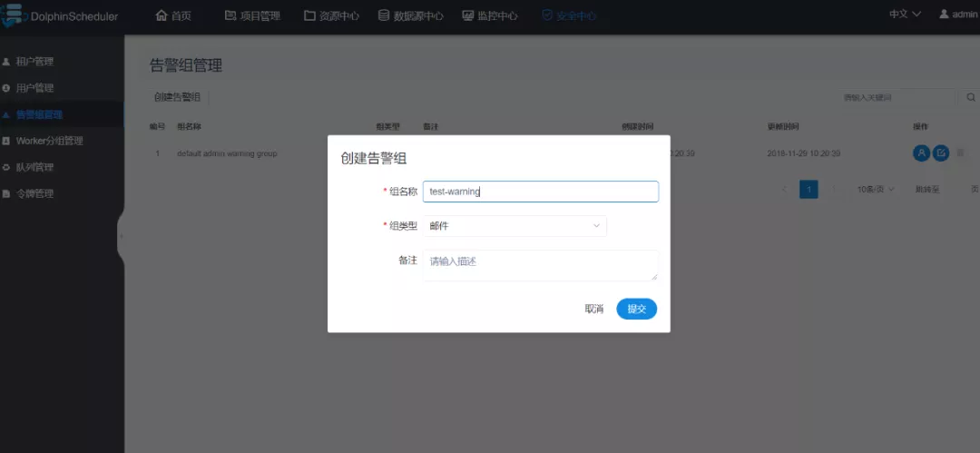Click the search magnifier icon

pos(970,97)
